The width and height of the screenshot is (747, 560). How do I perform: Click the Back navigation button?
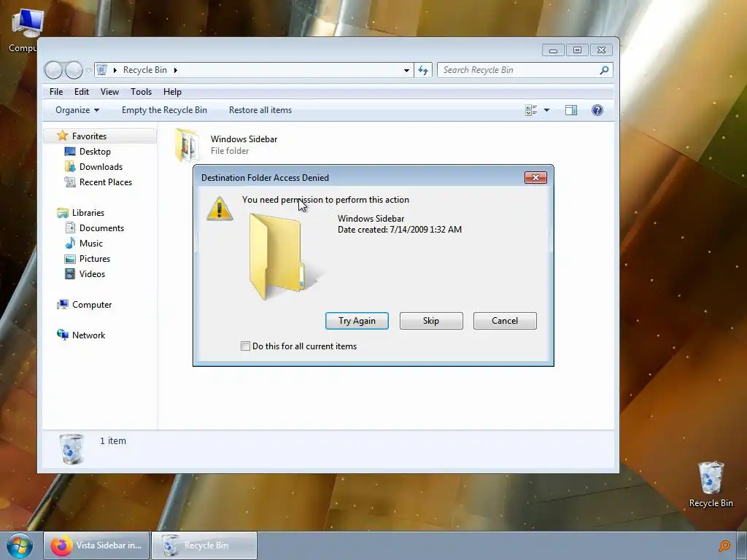tap(53, 70)
